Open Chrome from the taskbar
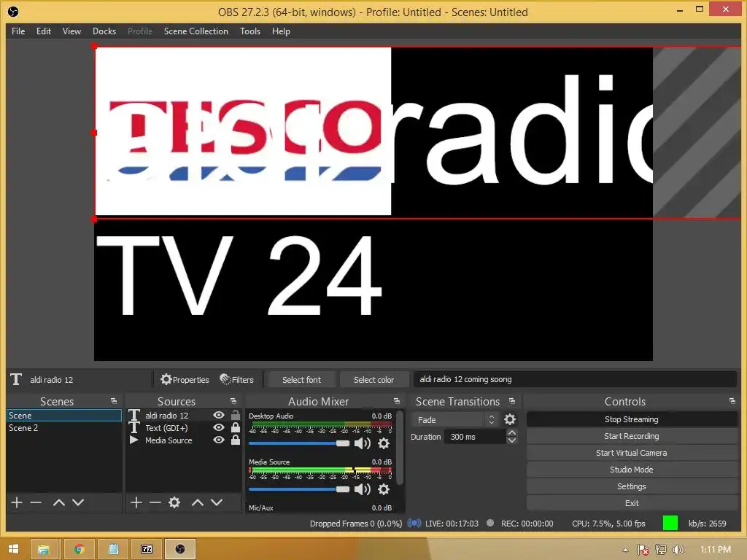 tap(79, 549)
